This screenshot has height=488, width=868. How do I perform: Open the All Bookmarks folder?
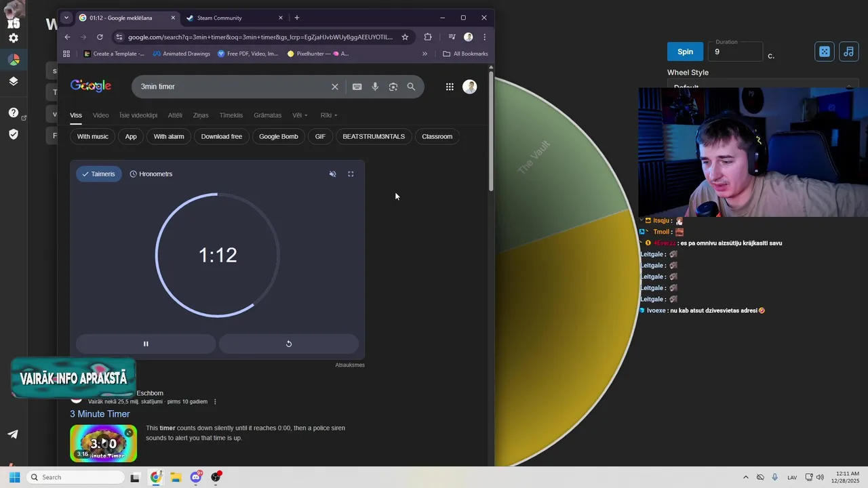point(465,54)
